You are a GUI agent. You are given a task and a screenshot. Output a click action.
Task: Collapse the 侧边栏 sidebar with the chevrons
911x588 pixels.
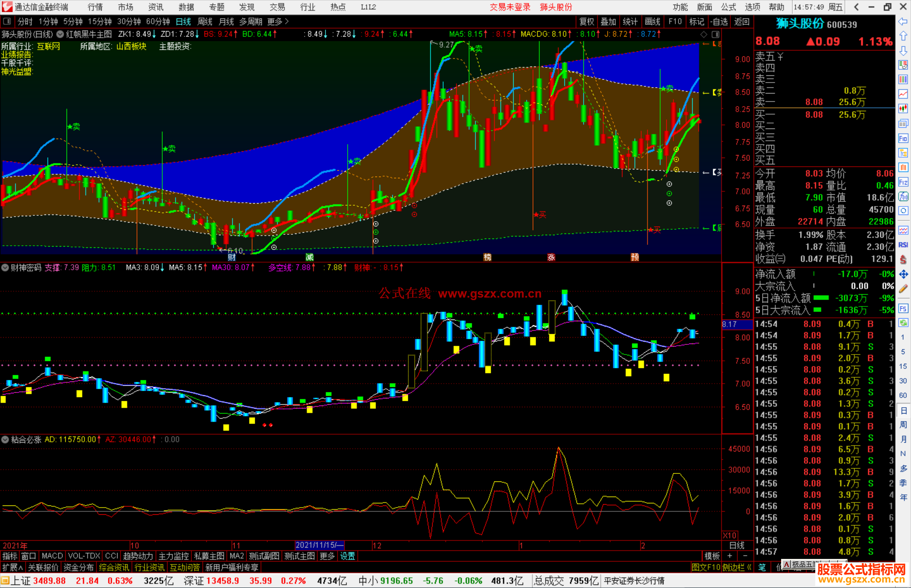737,567
